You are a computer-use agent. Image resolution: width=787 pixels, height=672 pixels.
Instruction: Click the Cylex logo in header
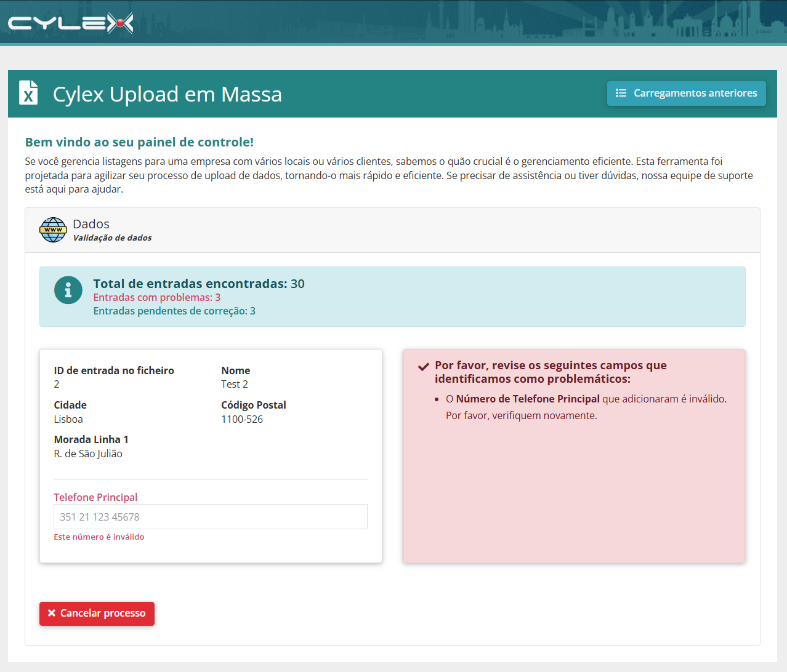pos(70,23)
